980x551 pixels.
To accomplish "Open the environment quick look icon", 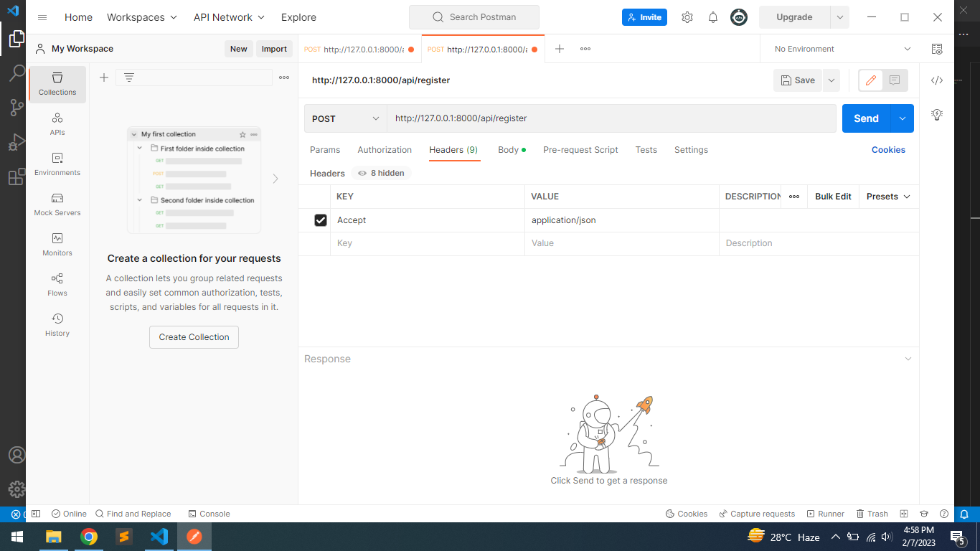I will click(937, 49).
